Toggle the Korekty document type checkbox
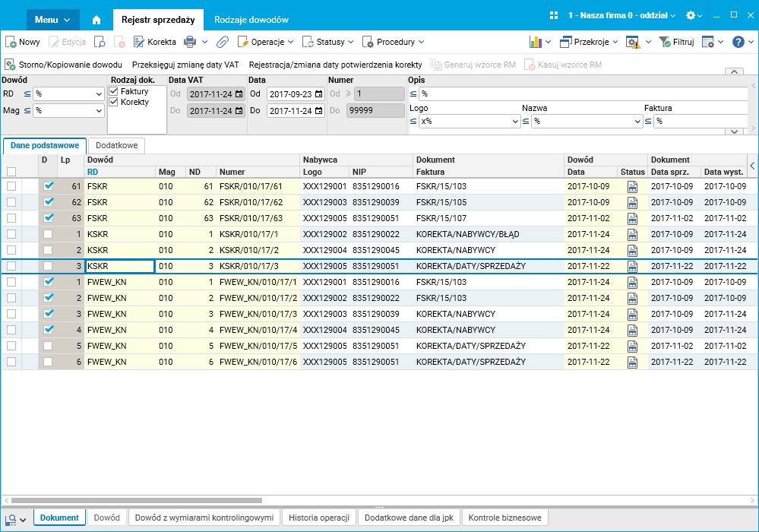759x532 pixels. pyautogui.click(x=114, y=102)
